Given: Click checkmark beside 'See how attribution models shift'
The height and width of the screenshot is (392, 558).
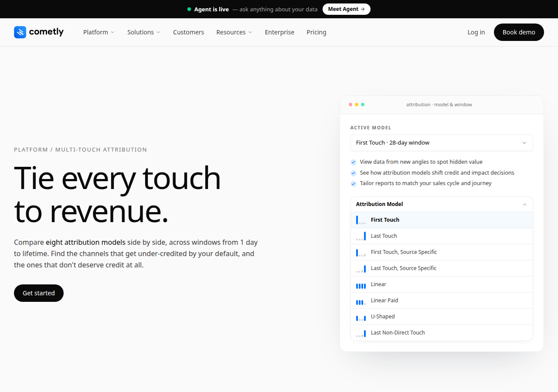Looking at the screenshot, I should (354, 173).
